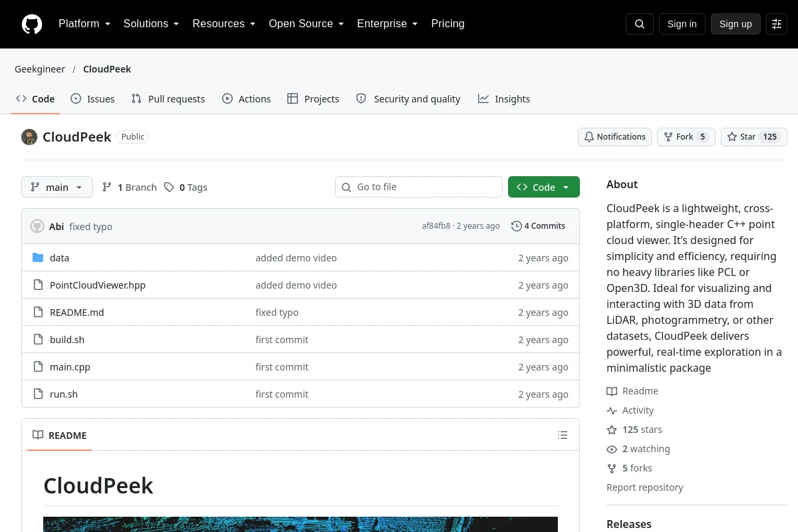798x532 pixels.
Task: Open the 4 Commits link
Action: pyautogui.click(x=539, y=226)
